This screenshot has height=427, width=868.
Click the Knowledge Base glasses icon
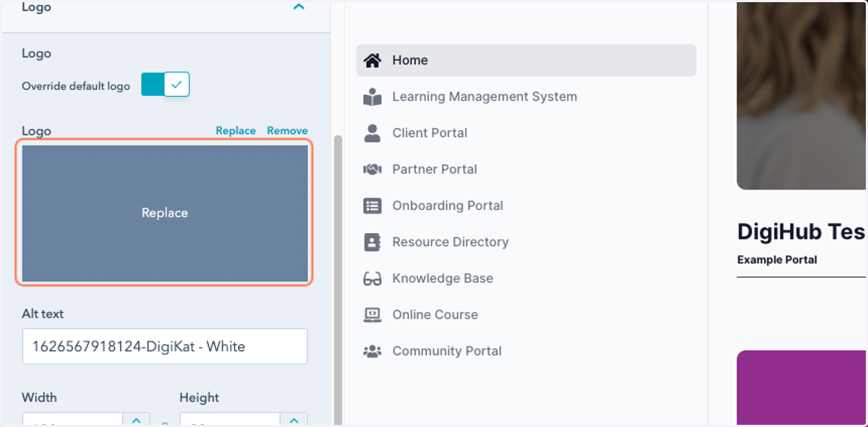[x=372, y=279]
